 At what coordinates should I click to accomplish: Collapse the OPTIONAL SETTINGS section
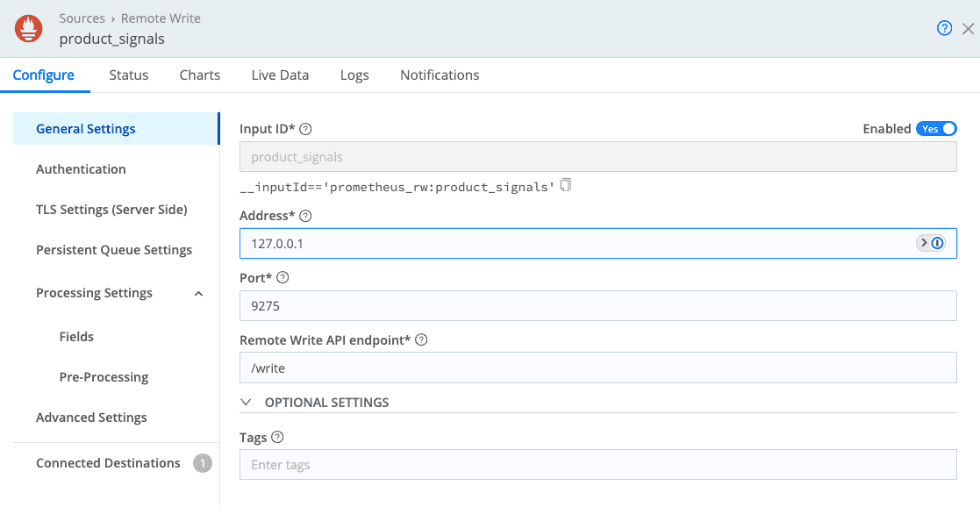click(x=245, y=402)
